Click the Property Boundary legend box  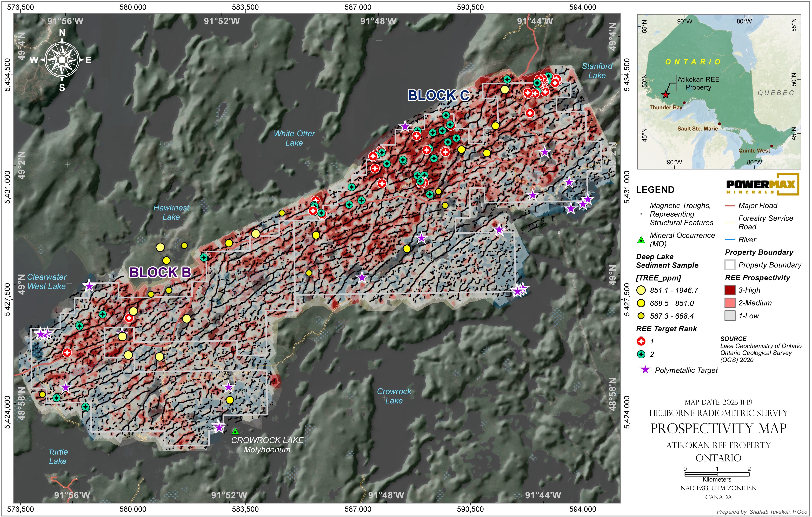point(730,265)
